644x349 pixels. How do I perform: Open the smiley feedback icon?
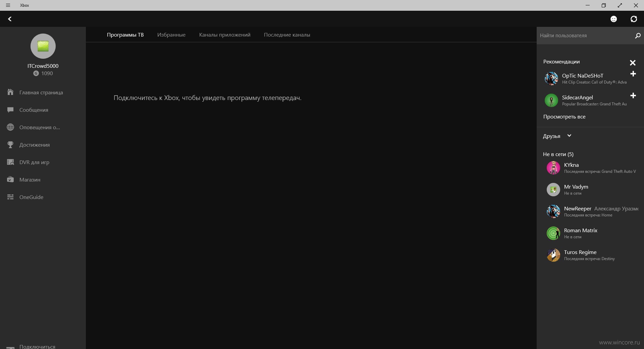tap(613, 19)
